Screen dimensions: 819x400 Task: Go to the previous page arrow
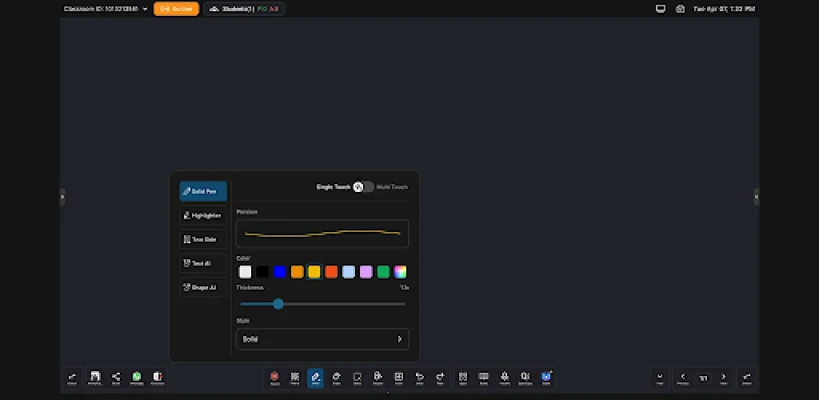683,377
